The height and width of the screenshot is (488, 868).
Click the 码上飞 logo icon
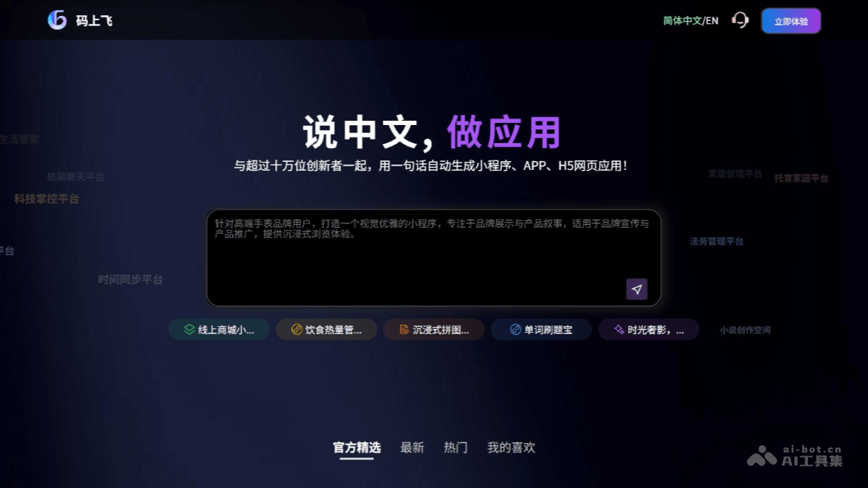(57, 20)
